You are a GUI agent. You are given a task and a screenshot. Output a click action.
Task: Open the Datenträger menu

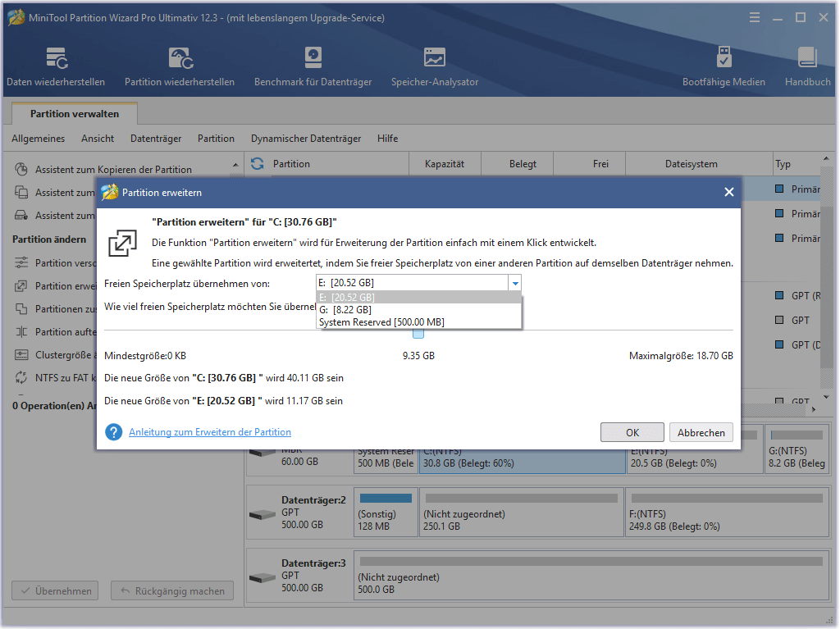[155, 138]
